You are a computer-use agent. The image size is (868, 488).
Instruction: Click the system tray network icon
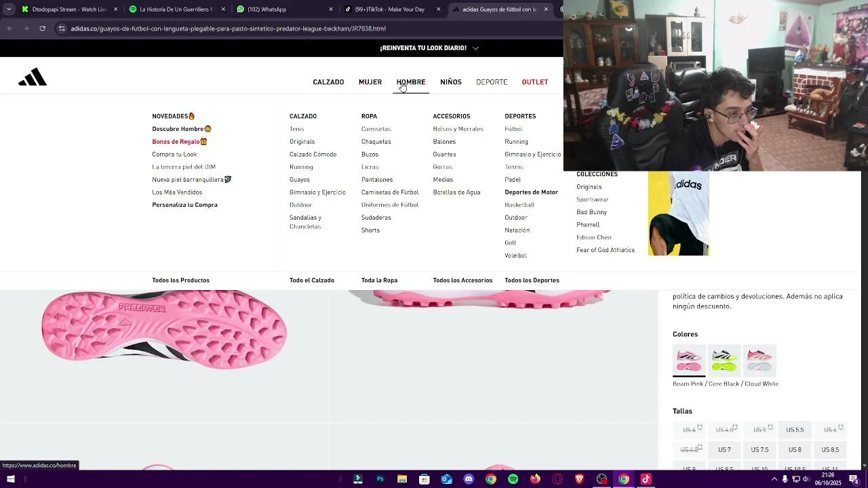[x=796, y=479]
